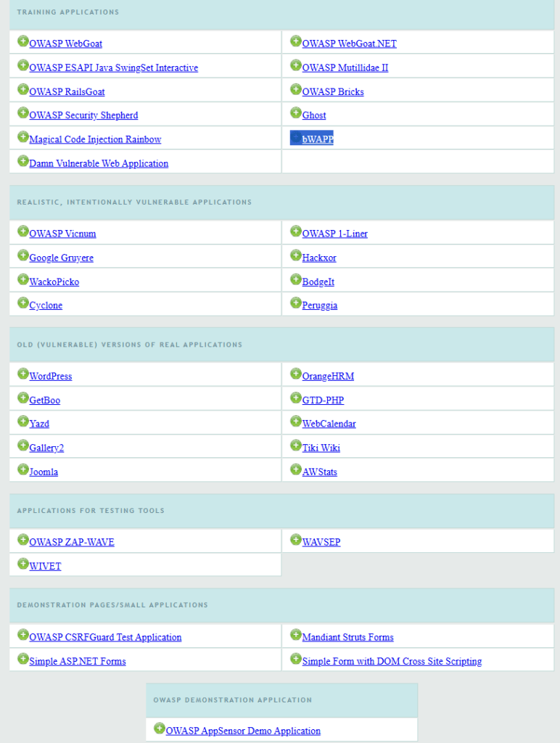Open the Damn Vulnerable Web Application link
This screenshot has width=560, height=743.
click(99, 164)
